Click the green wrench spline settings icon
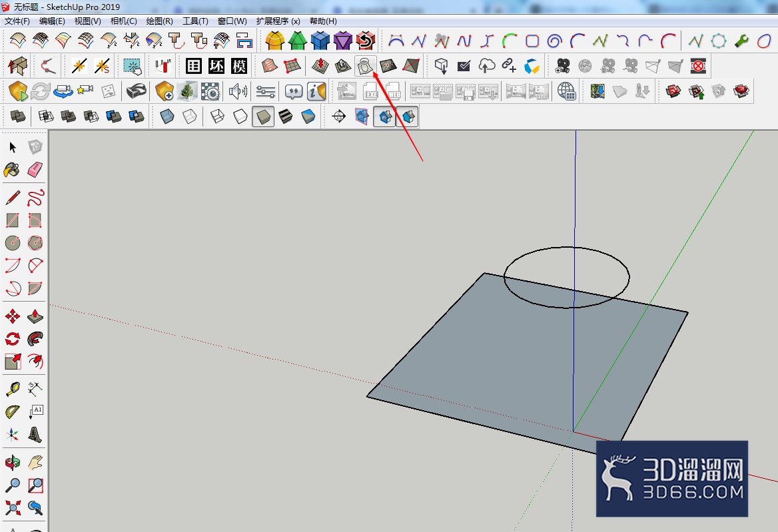 (x=741, y=40)
